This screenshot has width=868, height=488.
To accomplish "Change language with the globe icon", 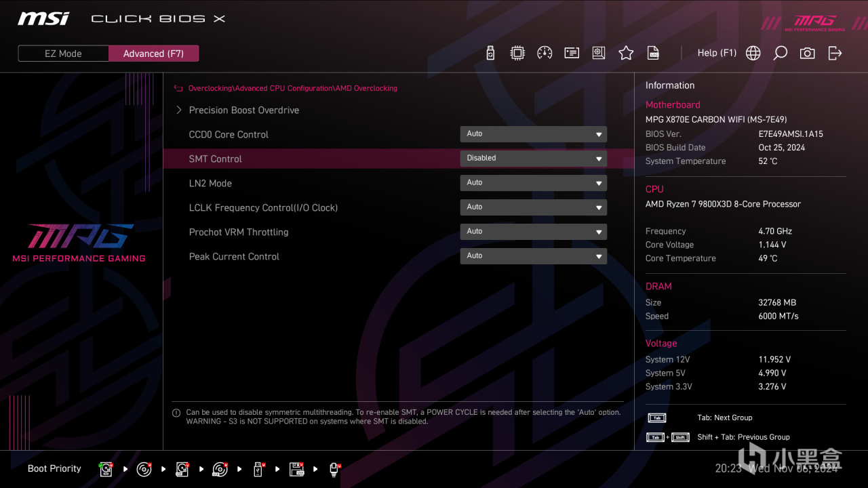I will (753, 53).
